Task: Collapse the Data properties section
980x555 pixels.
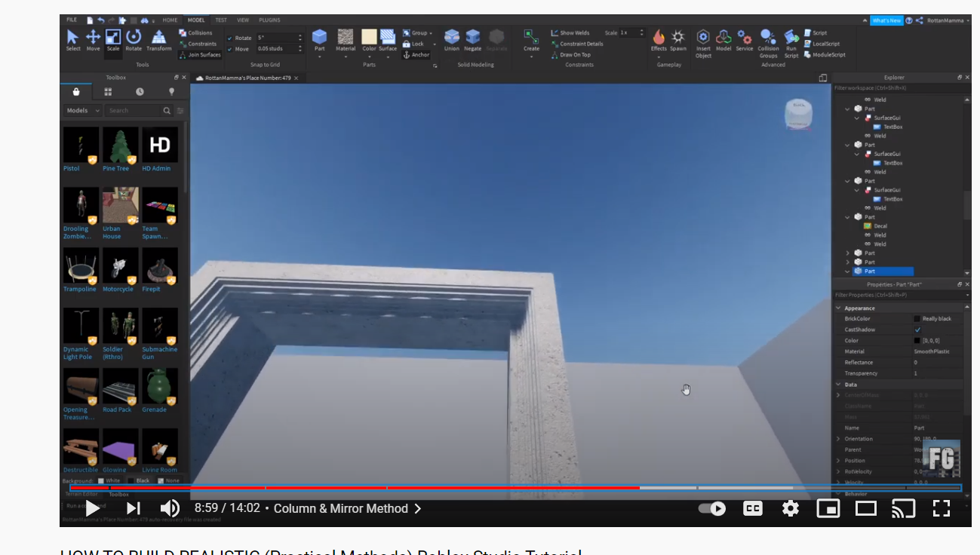Action: (838, 385)
